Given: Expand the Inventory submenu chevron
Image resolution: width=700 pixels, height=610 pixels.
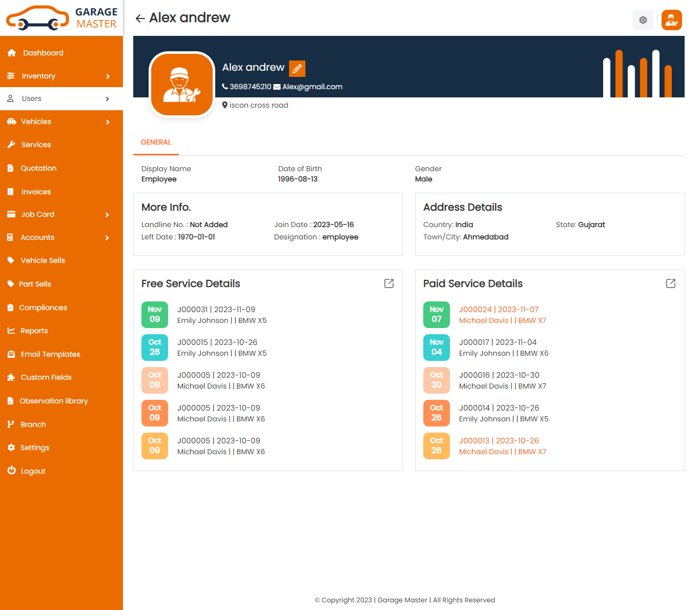Looking at the screenshot, I should (x=108, y=76).
